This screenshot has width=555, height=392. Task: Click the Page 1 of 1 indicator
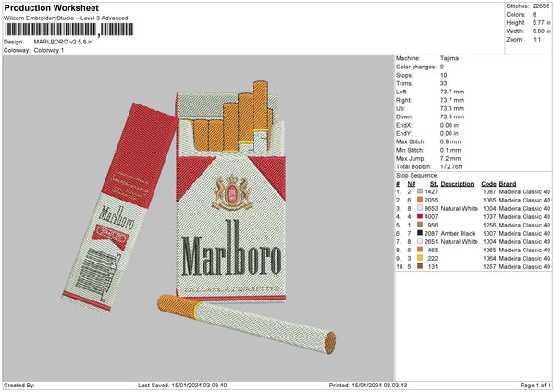[x=536, y=385]
